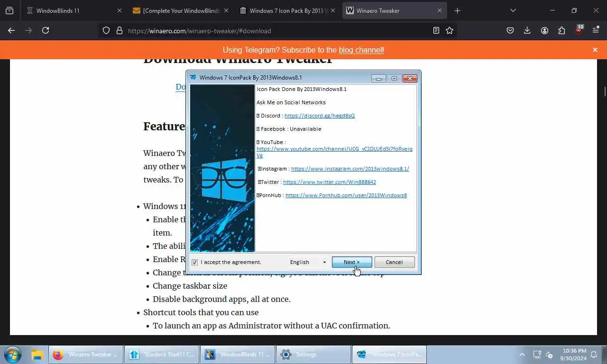This screenshot has width=607, height=364.
Task: Go back to the previous page
Action: click(x=11, y=30)
